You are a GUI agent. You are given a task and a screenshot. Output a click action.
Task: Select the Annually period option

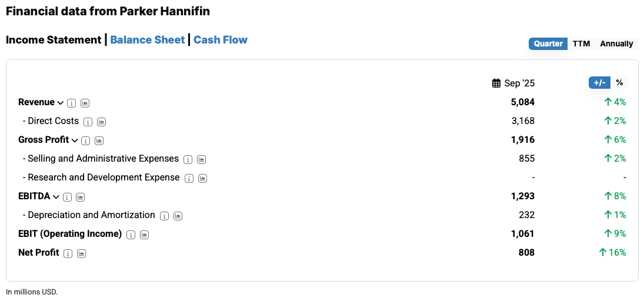616,43
